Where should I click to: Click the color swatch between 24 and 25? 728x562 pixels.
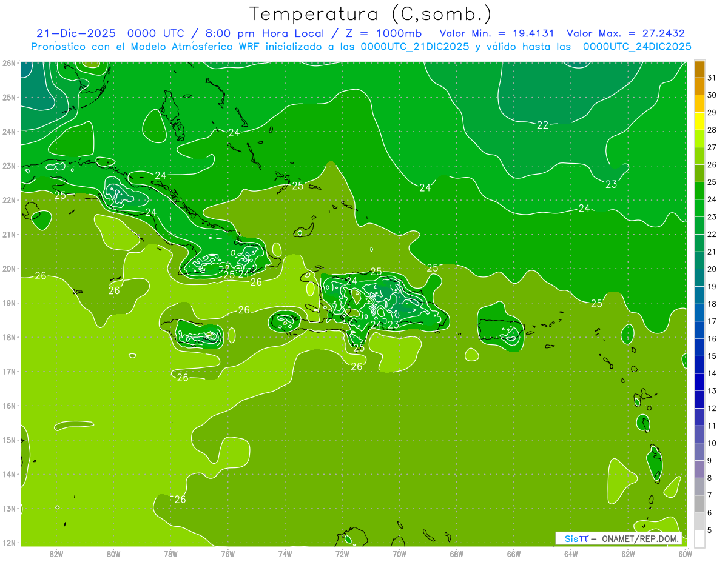point(699,191)
